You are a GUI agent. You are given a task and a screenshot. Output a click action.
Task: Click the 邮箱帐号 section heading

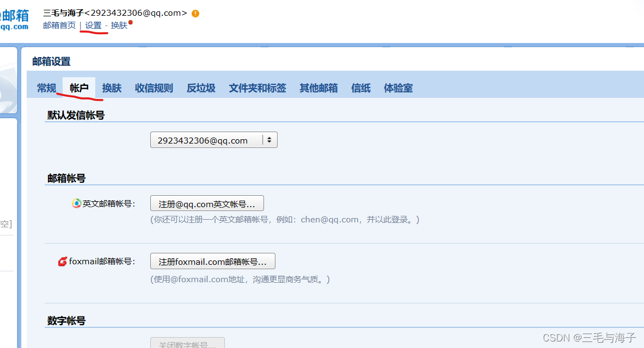tap(66, 178)
